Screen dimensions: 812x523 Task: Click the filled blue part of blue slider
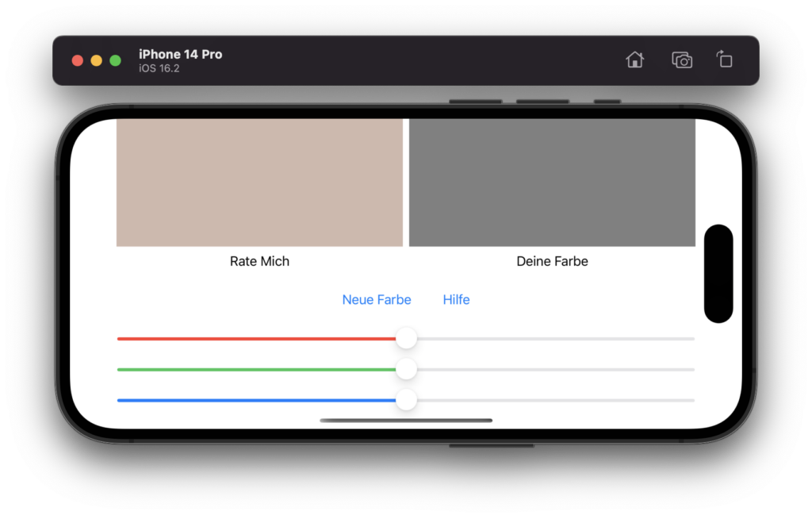click(254, 401)
